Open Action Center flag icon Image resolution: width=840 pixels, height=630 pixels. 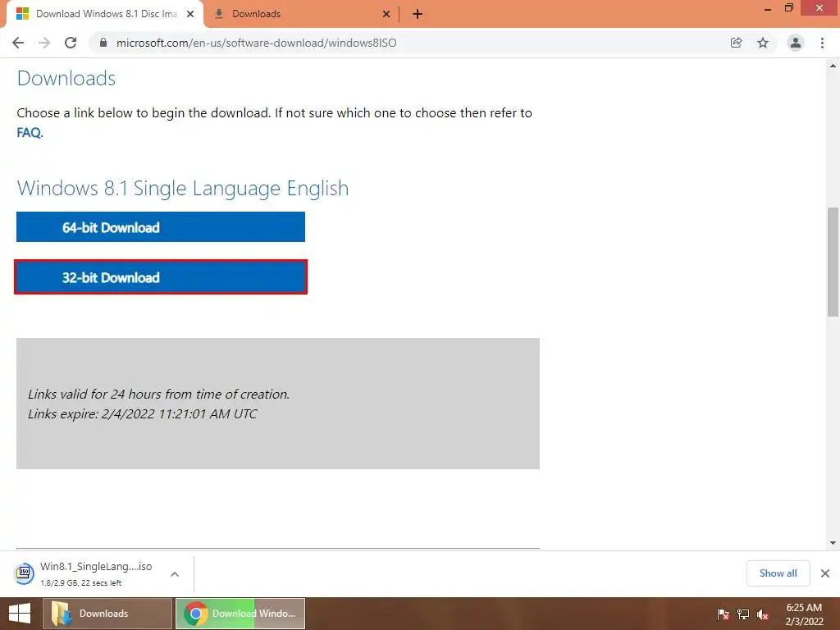723,614
